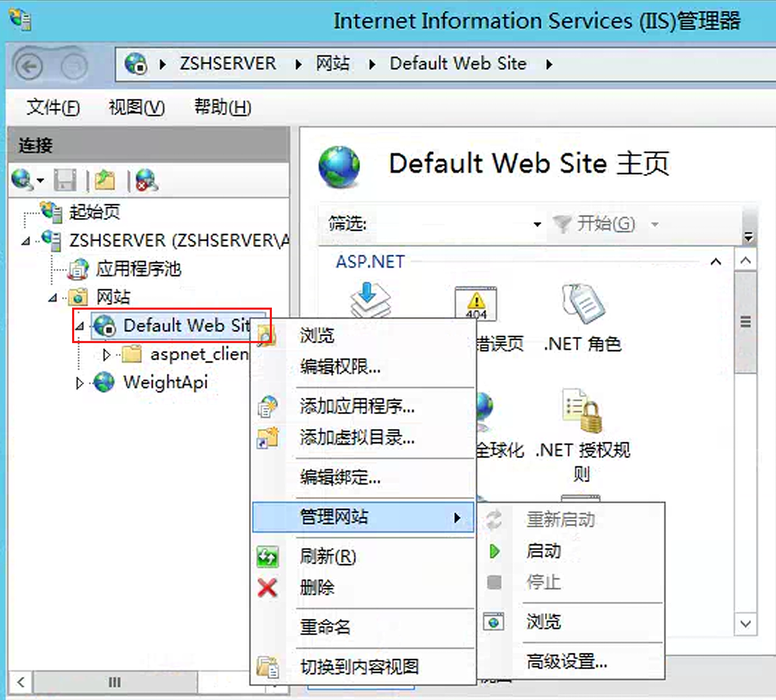Image resolution: width=776 pixels, height=700 pixels.
Task: Open the 文件(F) menu
Action: pyautogui.click(x=53, y=107)
